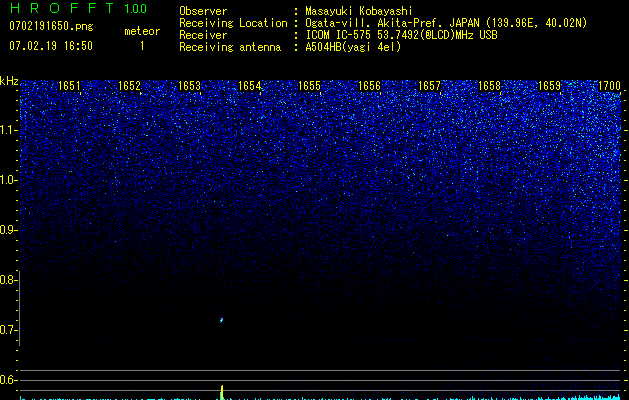Viewport: 629px width, 400px height.
Task: Click the vertical gray band marker on frequency axis
Action: pyautogui.click(x=20, y=308)
